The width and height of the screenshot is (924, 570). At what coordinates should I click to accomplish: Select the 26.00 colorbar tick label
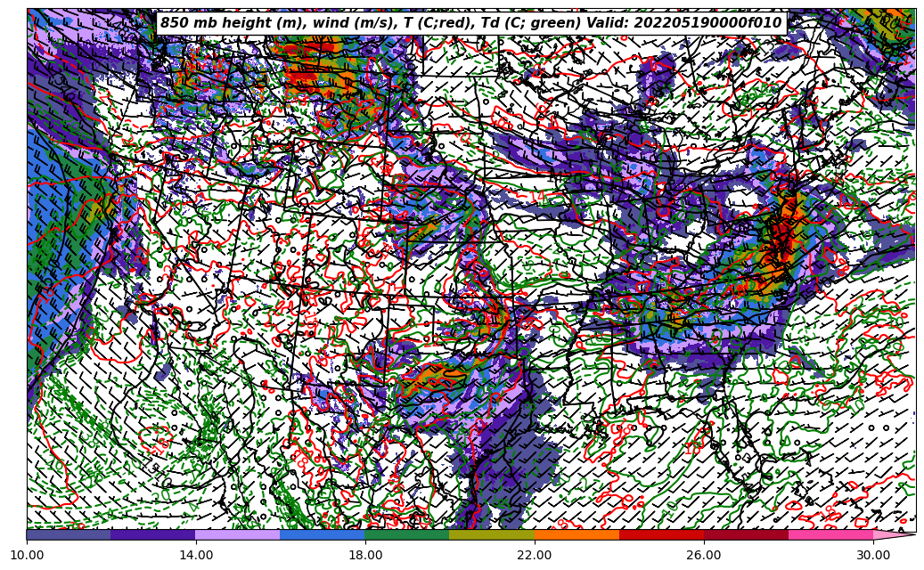[704, 555]
